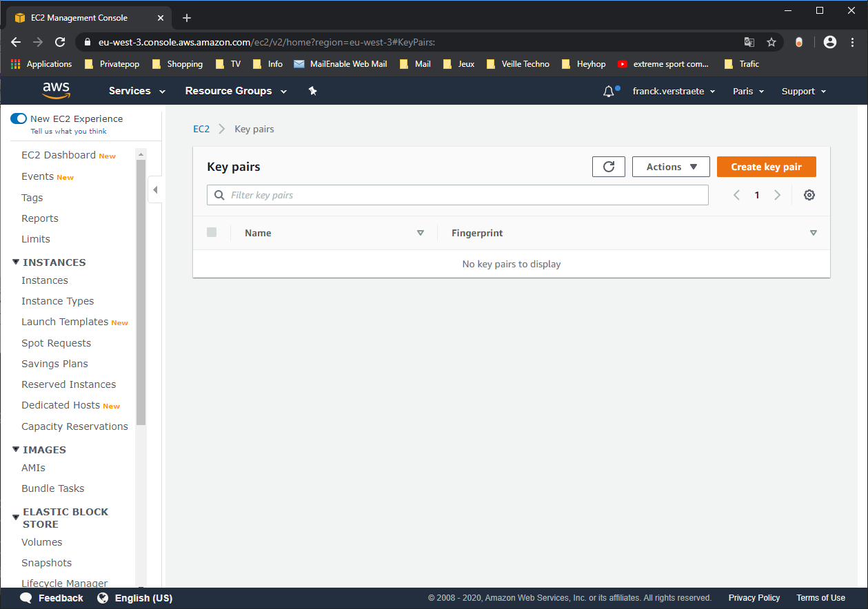Open the Actions dropdown button
Image resolution: width=868 pixels, height=609 pixels.
671,167
